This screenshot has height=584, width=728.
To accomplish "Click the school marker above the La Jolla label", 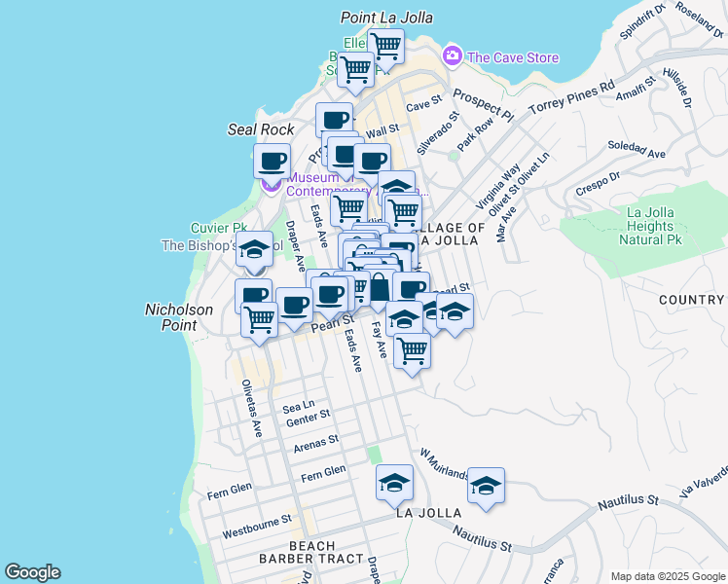I will tap(394, 483).
